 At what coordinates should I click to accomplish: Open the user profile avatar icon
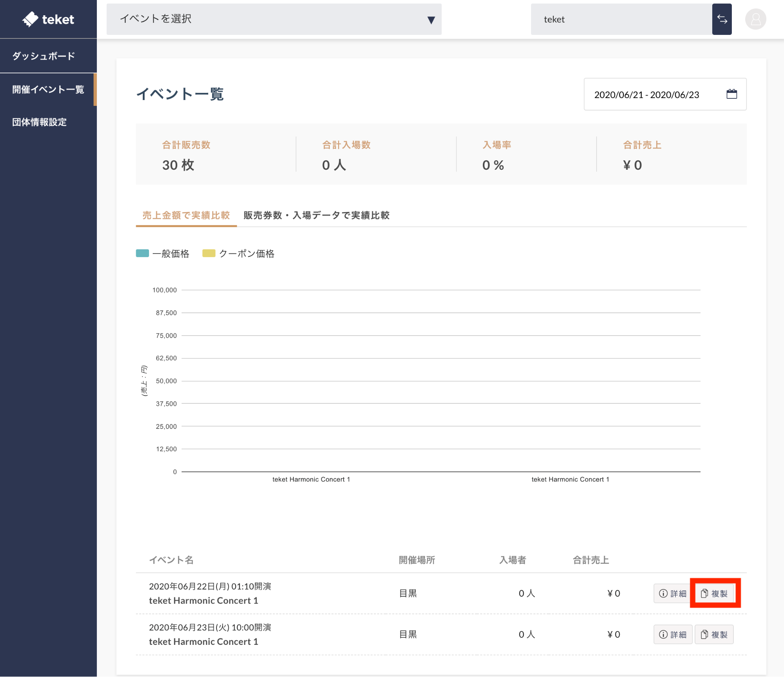click(x=755, y=19)
